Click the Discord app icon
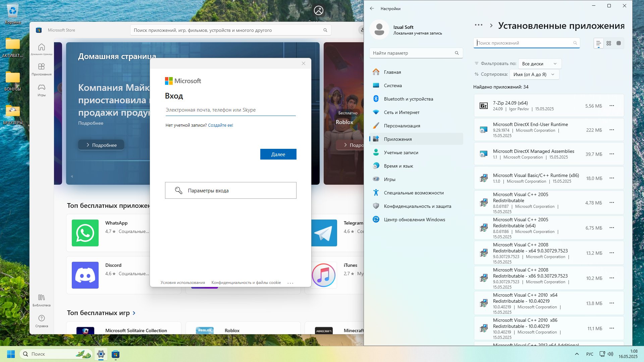 click(85, 275)
